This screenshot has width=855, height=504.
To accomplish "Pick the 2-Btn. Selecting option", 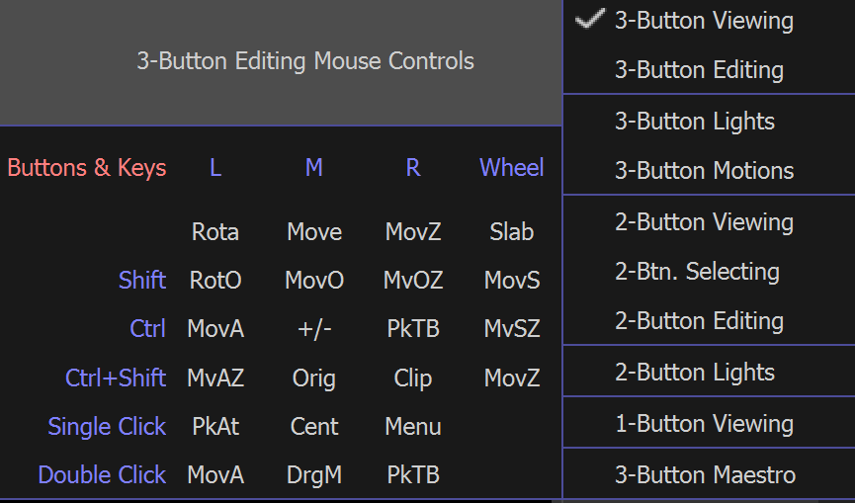I will 697,272.
